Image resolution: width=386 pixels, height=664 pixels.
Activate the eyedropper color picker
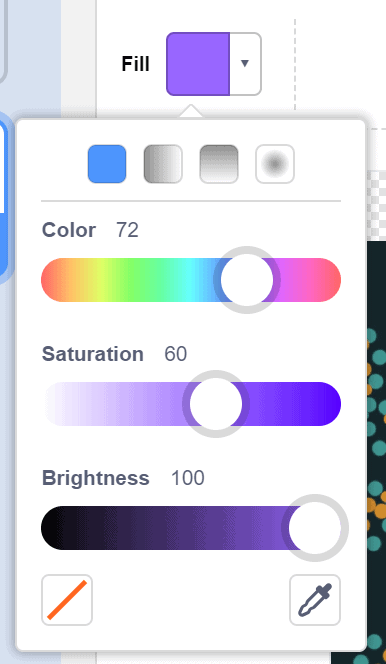pyautogui.click(x=315, y=600)
